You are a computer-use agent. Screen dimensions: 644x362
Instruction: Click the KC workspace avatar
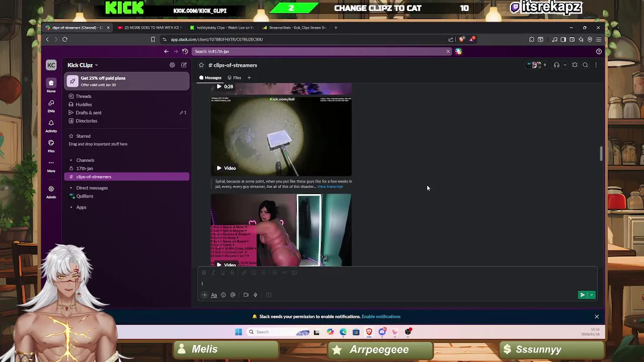tap(51, 65)
